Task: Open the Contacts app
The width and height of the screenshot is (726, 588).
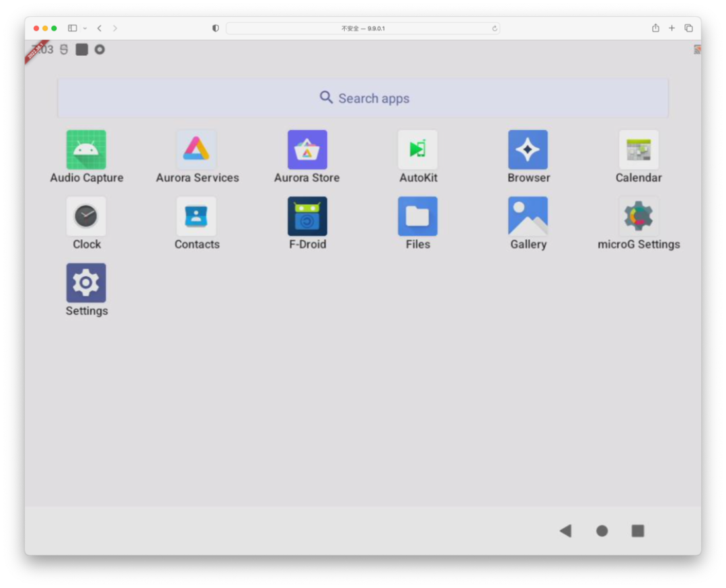Action: (x=196, y=216)
